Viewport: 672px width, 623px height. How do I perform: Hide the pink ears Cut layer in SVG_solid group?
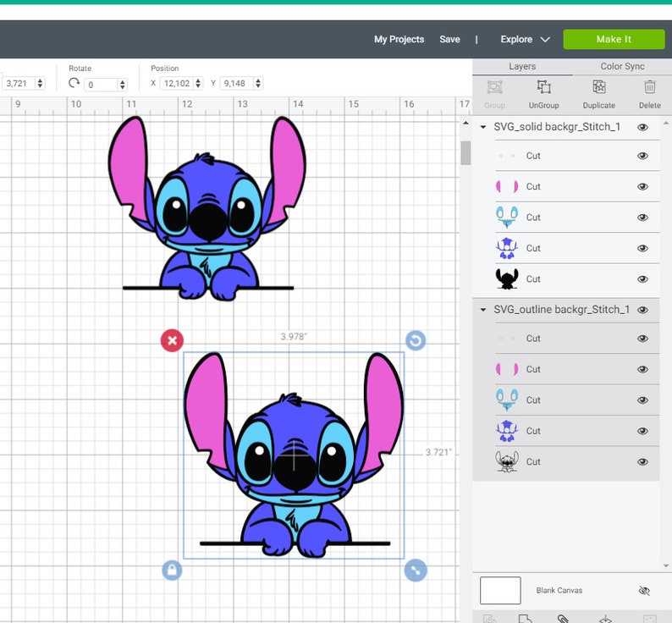coord(642,186)
